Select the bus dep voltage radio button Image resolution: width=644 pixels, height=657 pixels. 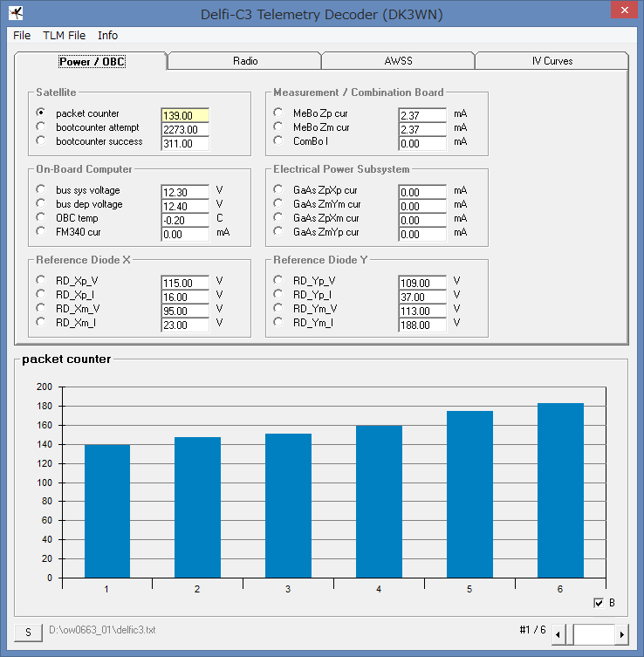(41, 203)
